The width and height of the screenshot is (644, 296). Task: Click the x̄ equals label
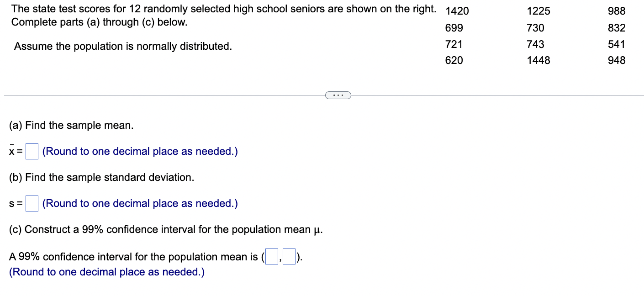click(14, 151)
